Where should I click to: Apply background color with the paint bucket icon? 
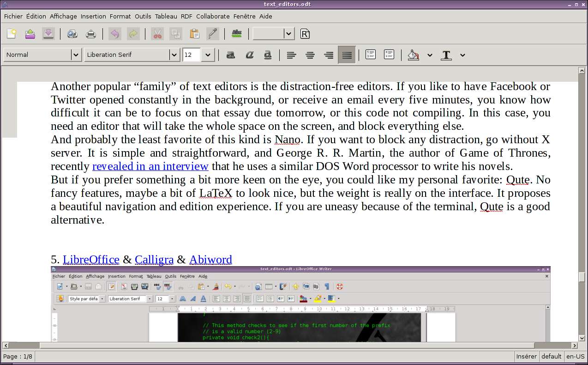tap(414, 55)
